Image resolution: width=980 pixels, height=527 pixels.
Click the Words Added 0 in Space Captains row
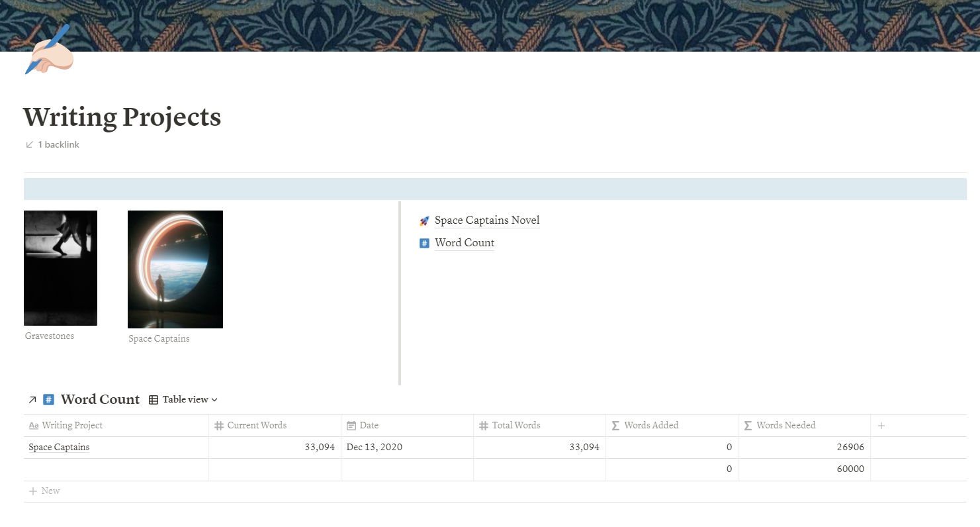click(x=672, y=448)
